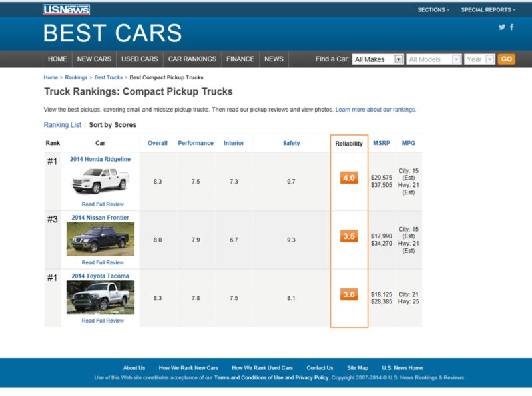Click the 9.7 safety score
The height and width of the screenshot is (396, 532).
(x=291, y=182)
